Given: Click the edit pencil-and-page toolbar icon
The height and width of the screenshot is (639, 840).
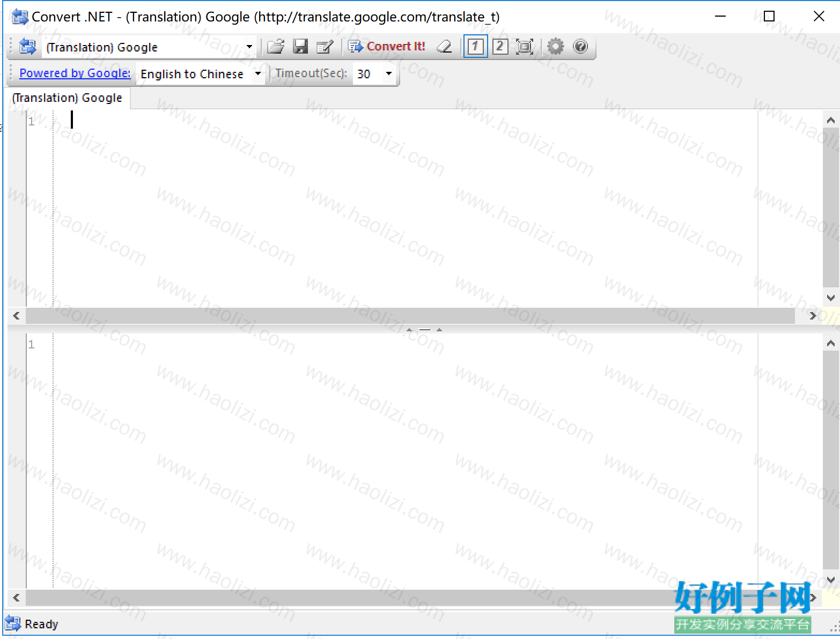Looking at the screenshot, I should pyautogui.click(x=325, y=47).
